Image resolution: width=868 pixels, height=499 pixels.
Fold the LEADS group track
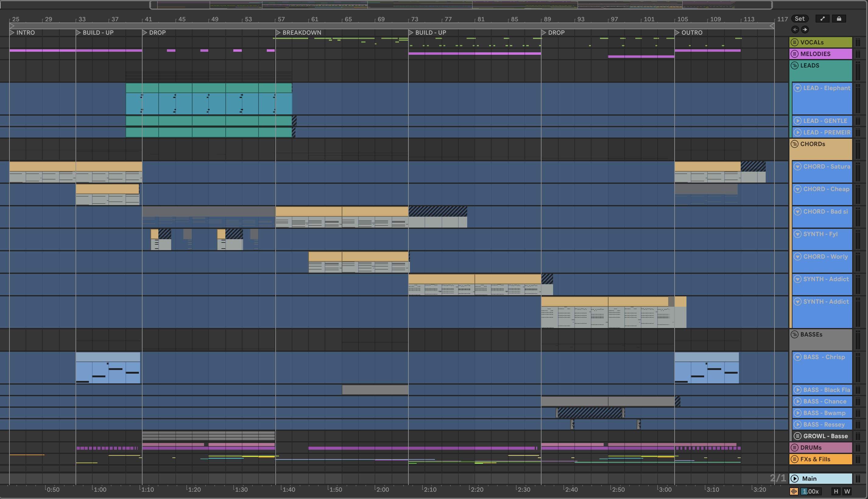click(794, 65)
